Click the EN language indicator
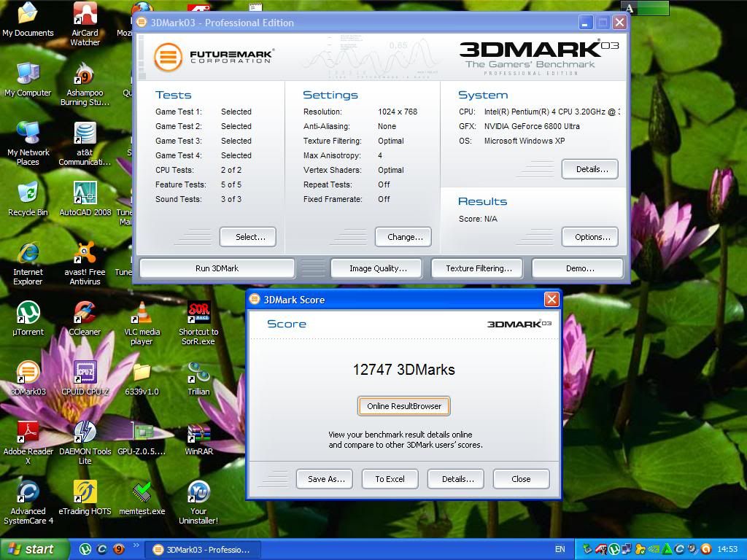The height and width of the screenshot is (560, 747). pos(560,549)
